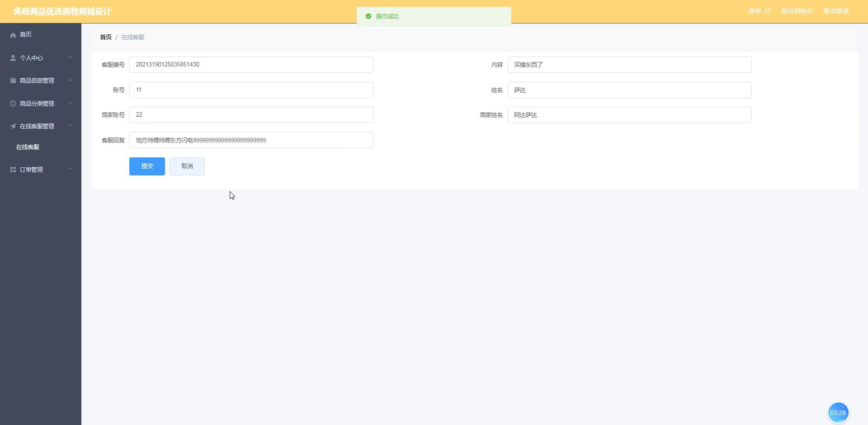This screenshot has width=868, height=425.
Task: Click the person icon beside 个人中心
Action: pos(13,58)
